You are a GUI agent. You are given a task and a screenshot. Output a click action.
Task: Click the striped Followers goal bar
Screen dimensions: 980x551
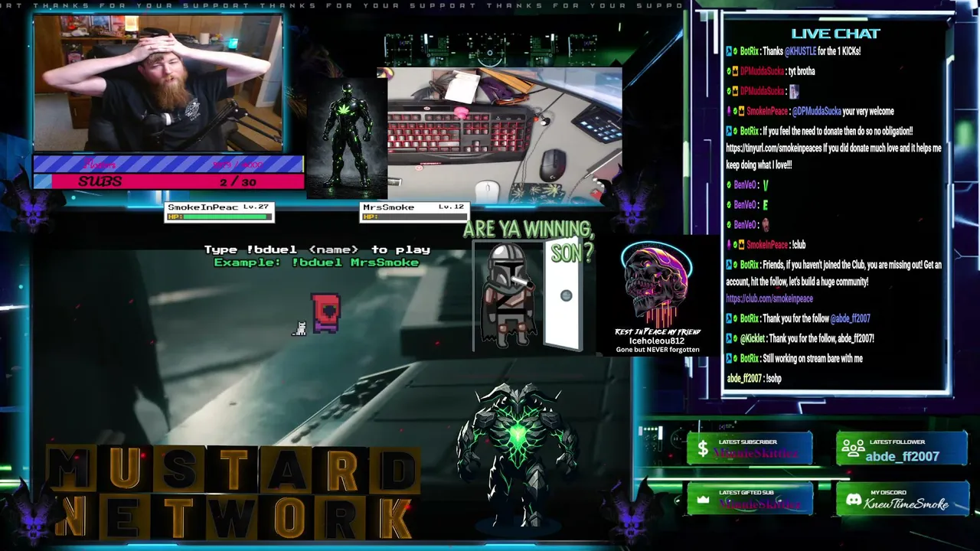point(168,164)
